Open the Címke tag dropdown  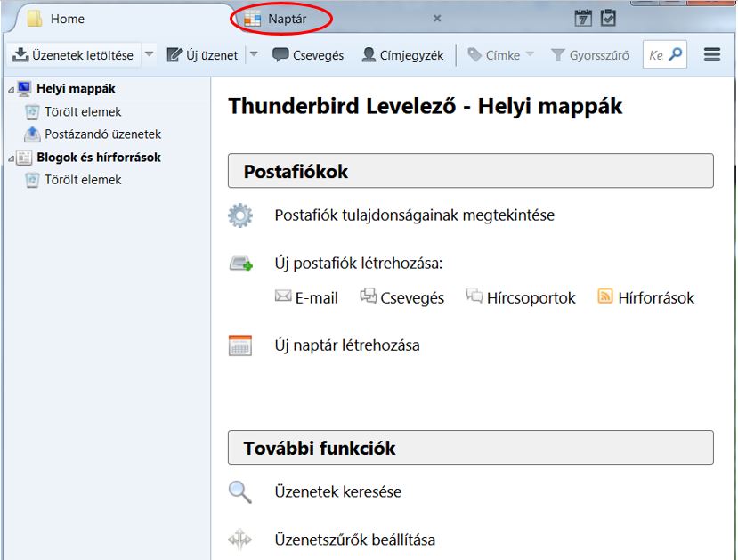[500, 55]
